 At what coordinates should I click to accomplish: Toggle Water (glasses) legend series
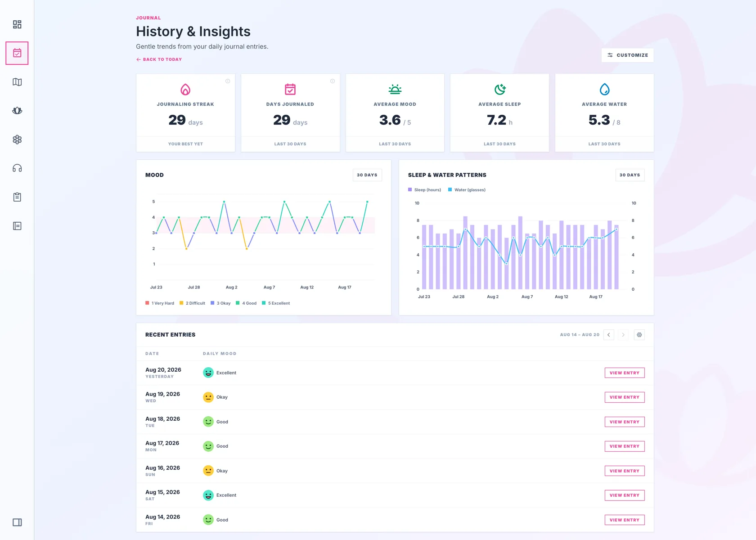click(x=467, y=190)
